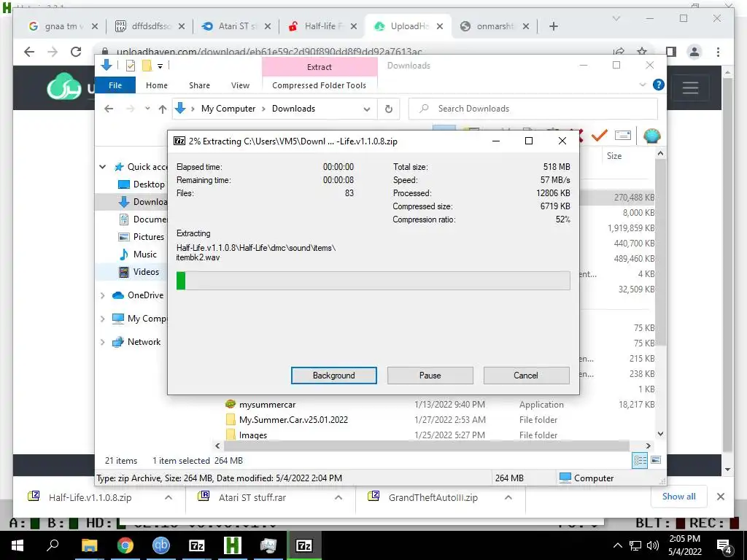Select the mysummercar application file

coord(267,405)
